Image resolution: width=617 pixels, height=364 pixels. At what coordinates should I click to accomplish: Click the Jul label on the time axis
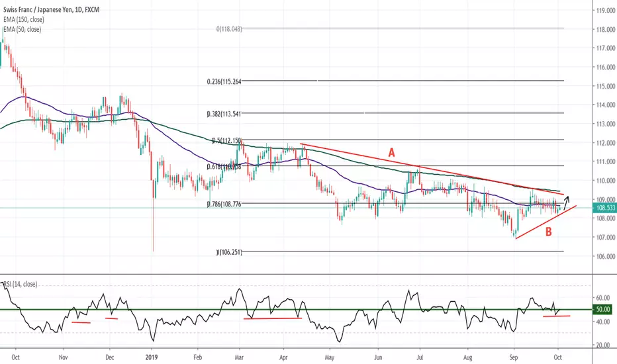tap(420, 357)
